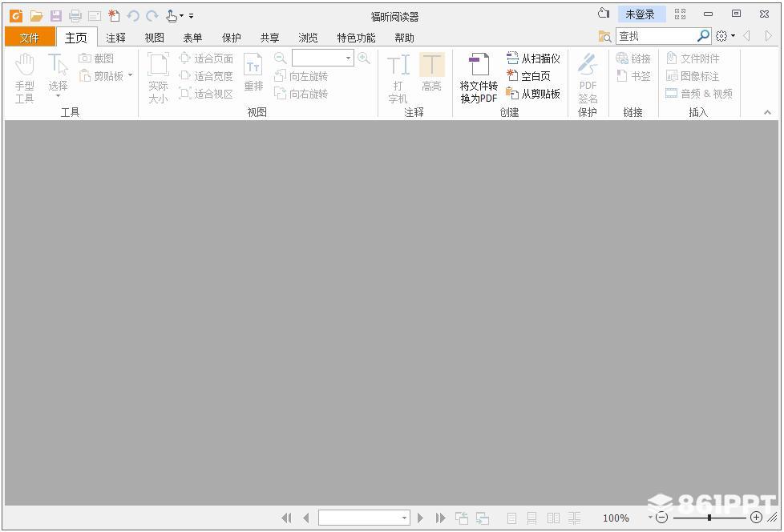Switch to the 共享 tab
The image size is (784, 532).
[269, 38]
